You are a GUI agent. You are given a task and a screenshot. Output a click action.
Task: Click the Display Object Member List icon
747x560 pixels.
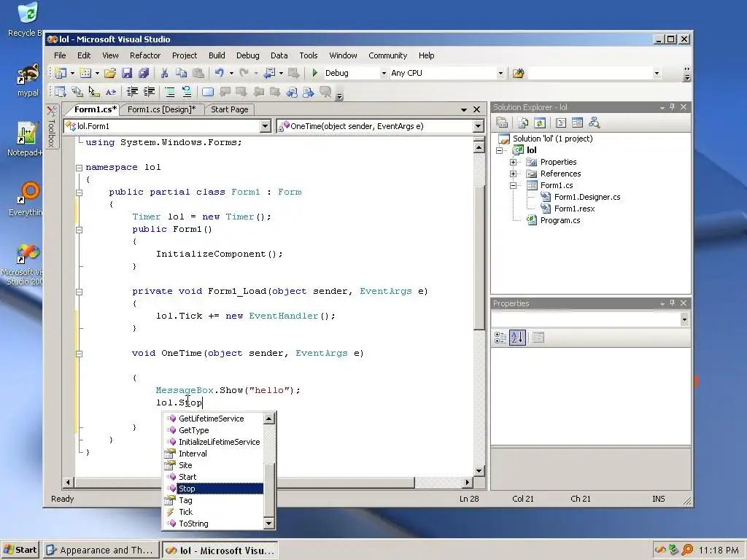61,91
